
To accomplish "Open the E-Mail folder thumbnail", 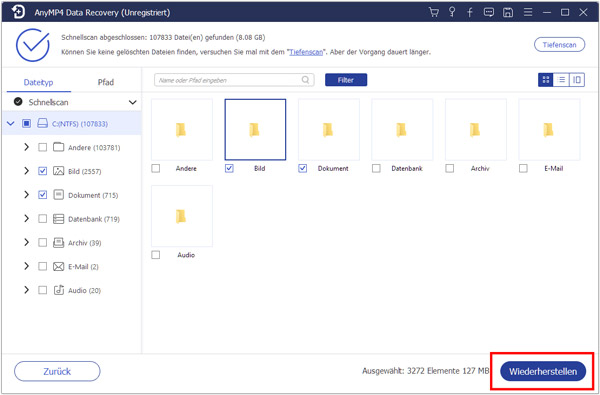I will [x=549, y=129].
